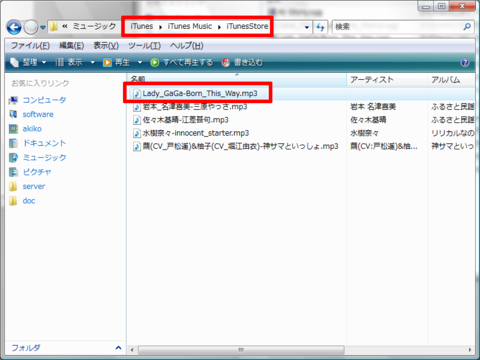Open the ツール(T) menu
480x360 pixels.
coord(144,46)
